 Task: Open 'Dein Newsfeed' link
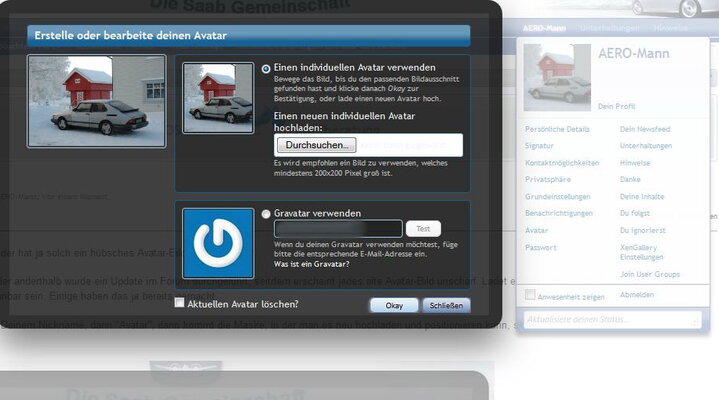(645, 129)
